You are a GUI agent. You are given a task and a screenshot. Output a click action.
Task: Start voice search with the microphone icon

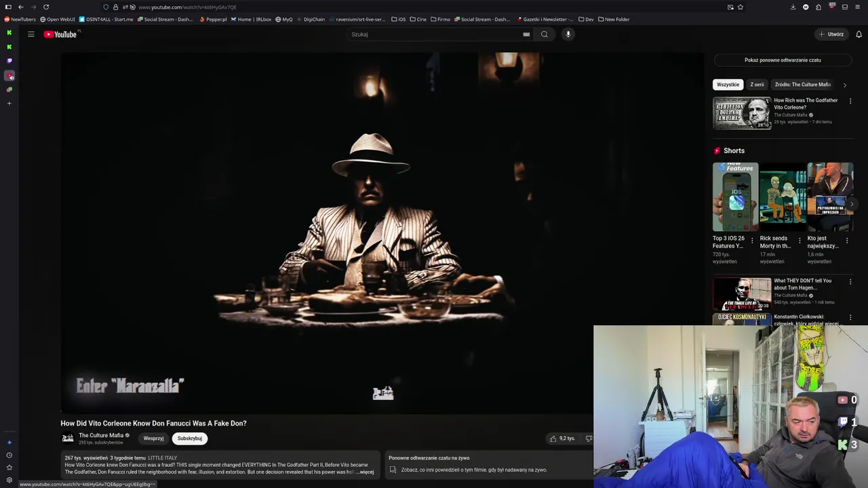click(568, 34)
